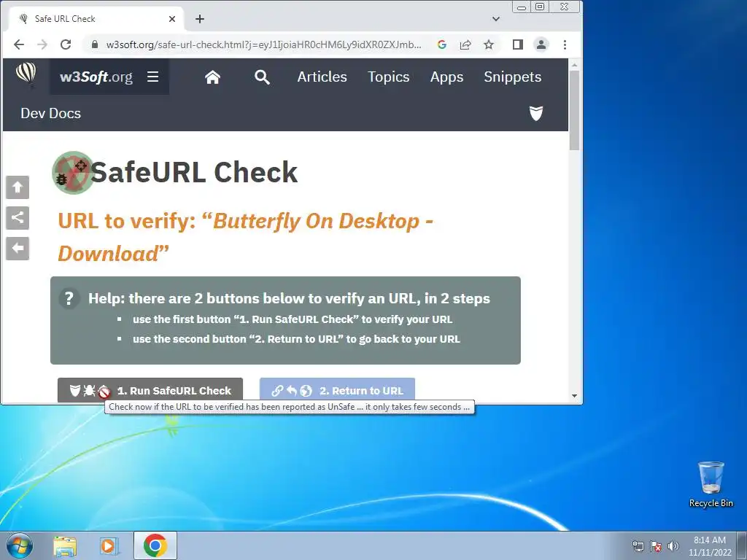
Task: Open the Windows Start menu
Action: 20,545
